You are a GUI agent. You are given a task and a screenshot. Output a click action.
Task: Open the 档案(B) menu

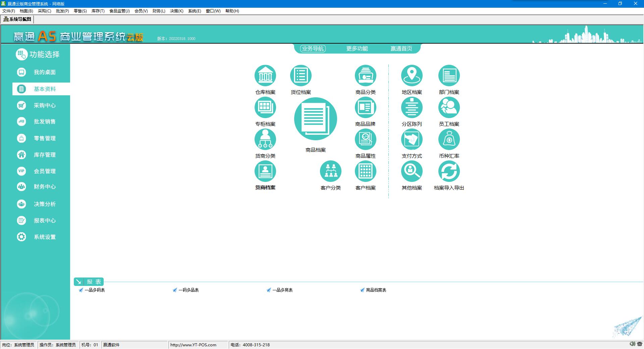(x=26, y=11)
